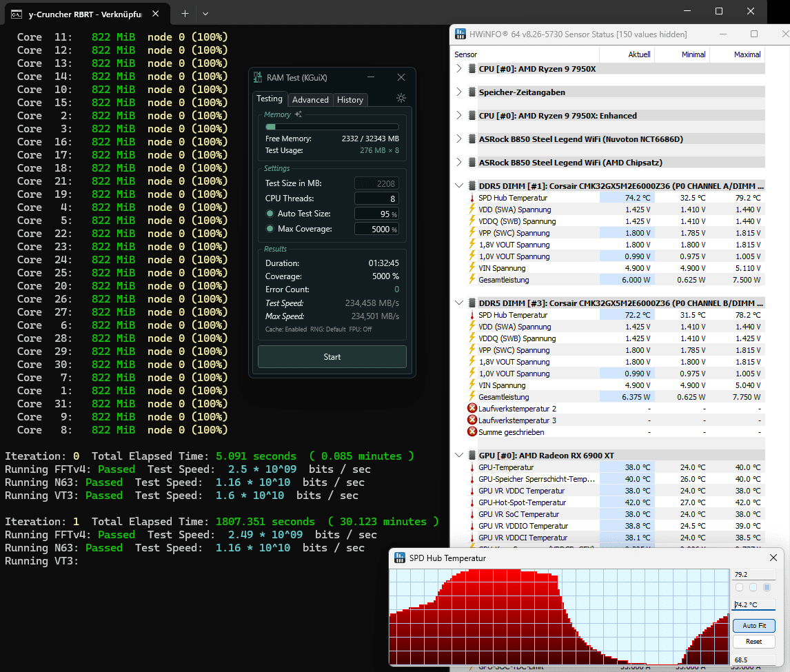Screen dimensions: 790x672
Task: Click the chip icon next to GPU Radeon RX 6900 XT
Action: point(472,456)
